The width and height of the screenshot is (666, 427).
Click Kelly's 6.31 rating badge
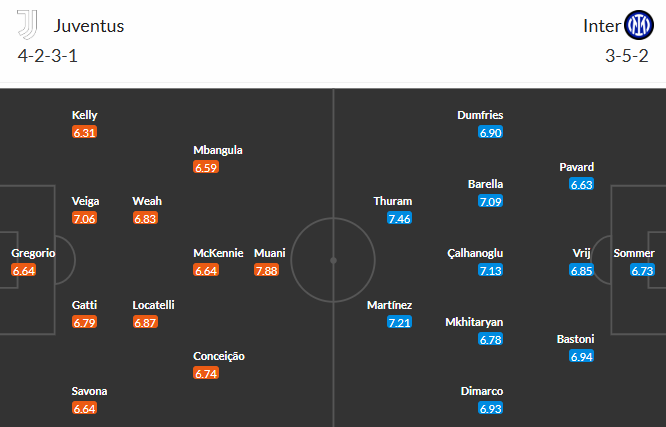[85, 132]
